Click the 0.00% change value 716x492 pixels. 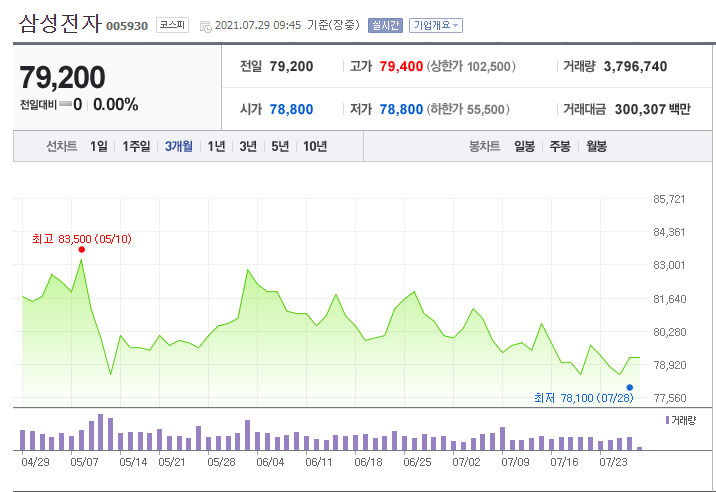tap(116, 105)
